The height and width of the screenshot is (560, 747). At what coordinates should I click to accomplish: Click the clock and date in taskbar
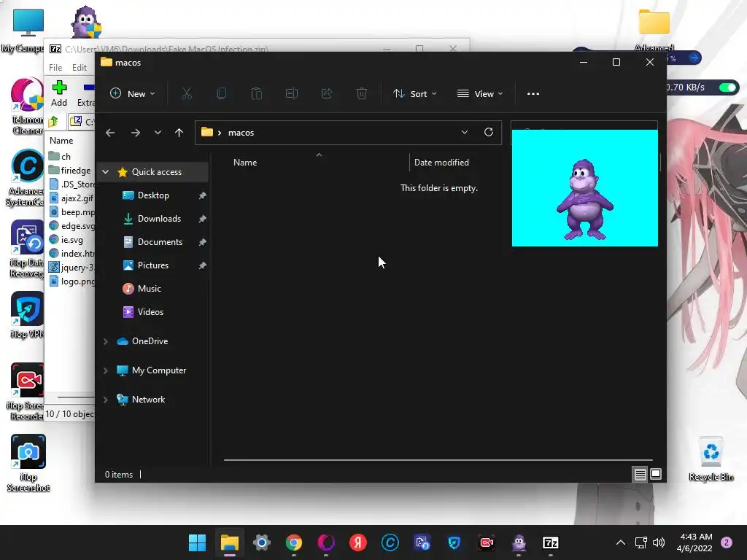(695, 542)
